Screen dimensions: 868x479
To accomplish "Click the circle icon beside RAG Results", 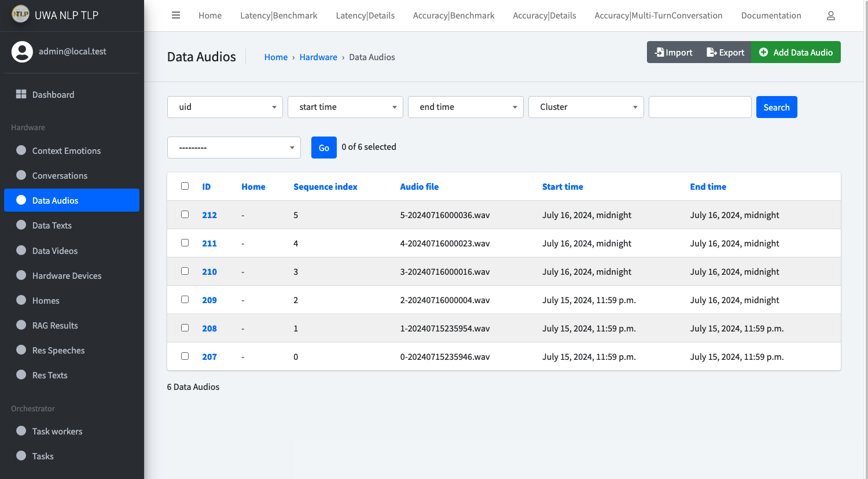I will [21, 325].
